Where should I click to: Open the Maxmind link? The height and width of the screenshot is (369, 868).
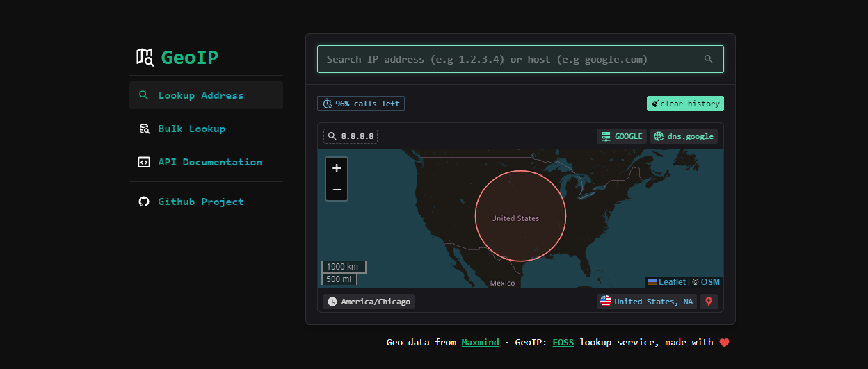point(480,342)
